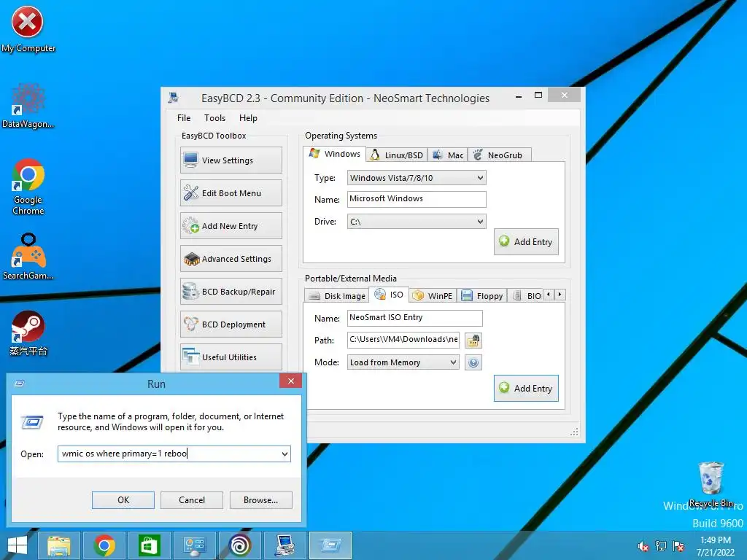This screenshot has height=560, width=747.
Task: Switch to the partially hidden BIOS tab
Action: 525,296
